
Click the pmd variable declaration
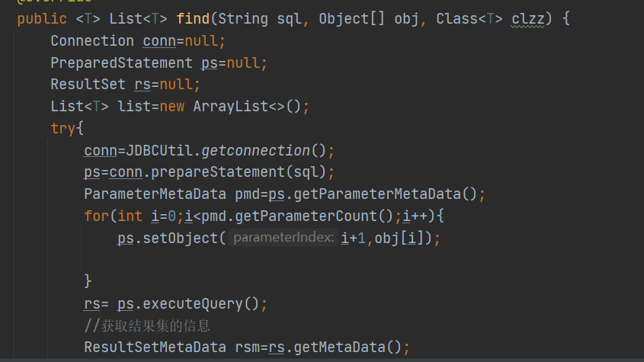pyautogui.click(x=243, y=194)
